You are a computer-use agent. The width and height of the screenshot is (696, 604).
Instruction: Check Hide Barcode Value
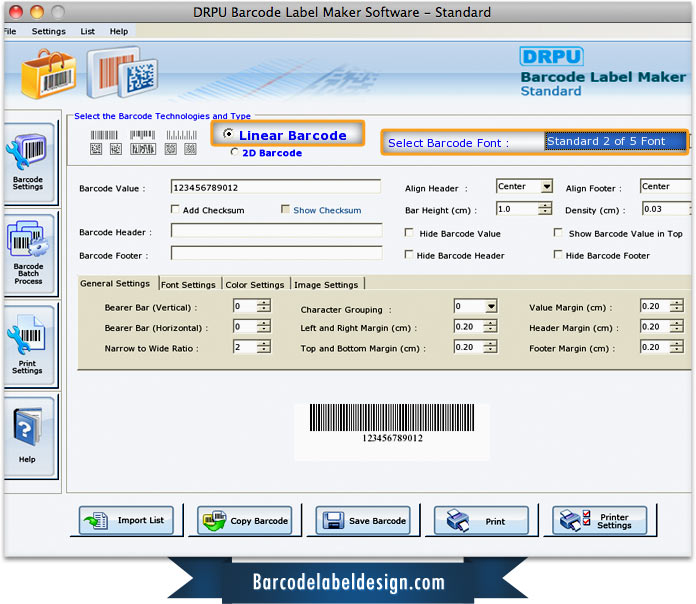point(409,233)
